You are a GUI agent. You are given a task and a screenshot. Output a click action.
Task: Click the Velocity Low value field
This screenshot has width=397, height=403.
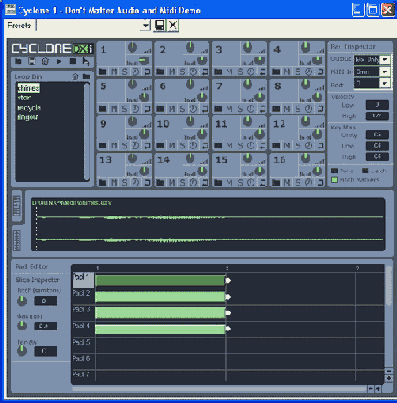pyautogui.click(x=377, y=105)
